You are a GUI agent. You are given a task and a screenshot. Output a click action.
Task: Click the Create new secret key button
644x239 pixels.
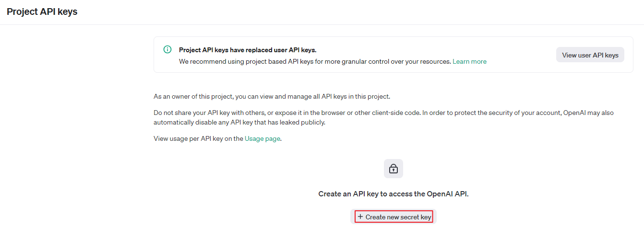(394, 217)
